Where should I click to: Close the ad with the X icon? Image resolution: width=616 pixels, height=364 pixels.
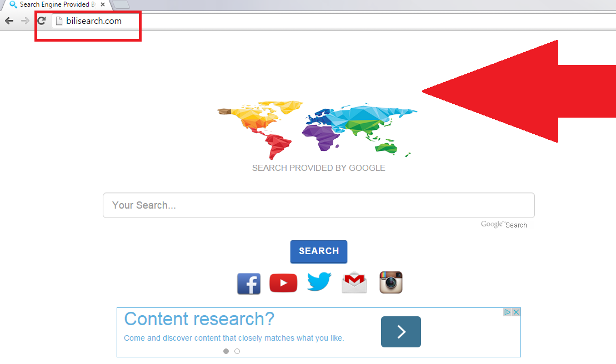(516, 312)
